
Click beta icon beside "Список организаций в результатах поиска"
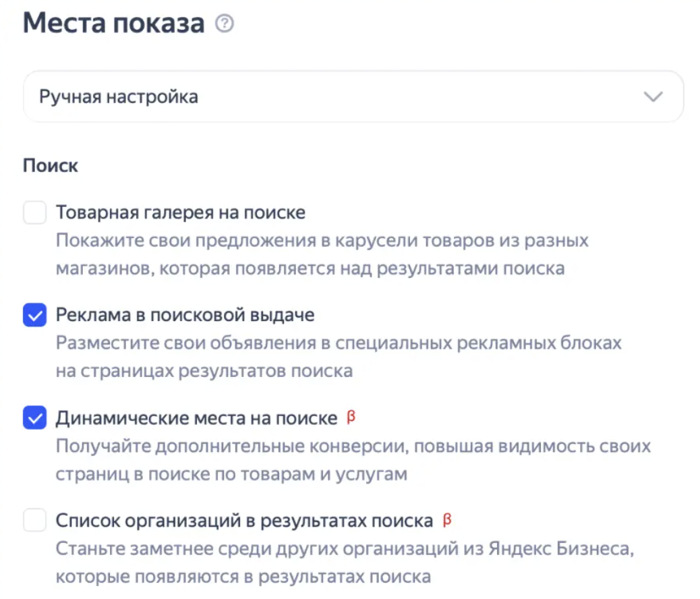446,520
